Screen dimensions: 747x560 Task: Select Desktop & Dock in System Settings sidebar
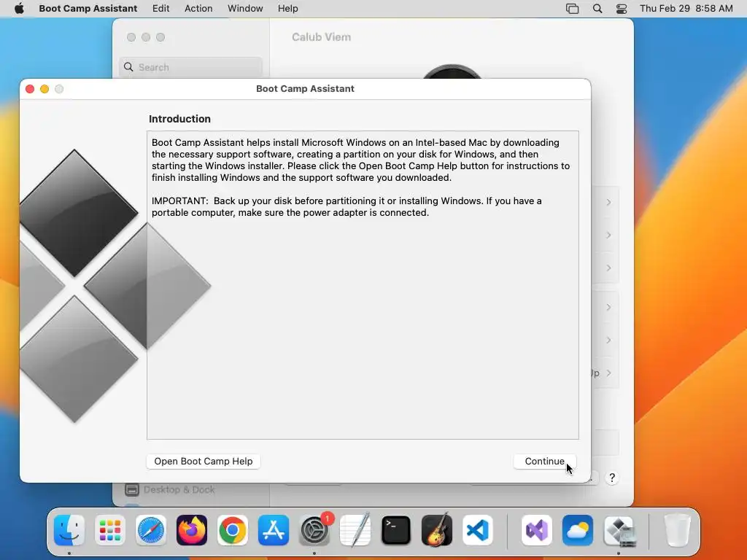tap(169, 489)
